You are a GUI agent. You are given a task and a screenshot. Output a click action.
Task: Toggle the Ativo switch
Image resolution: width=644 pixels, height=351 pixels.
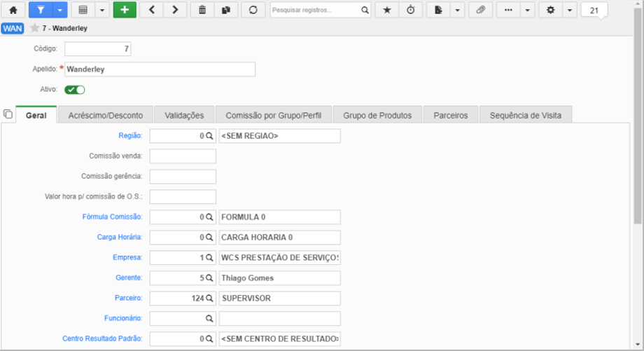[74, 90]
